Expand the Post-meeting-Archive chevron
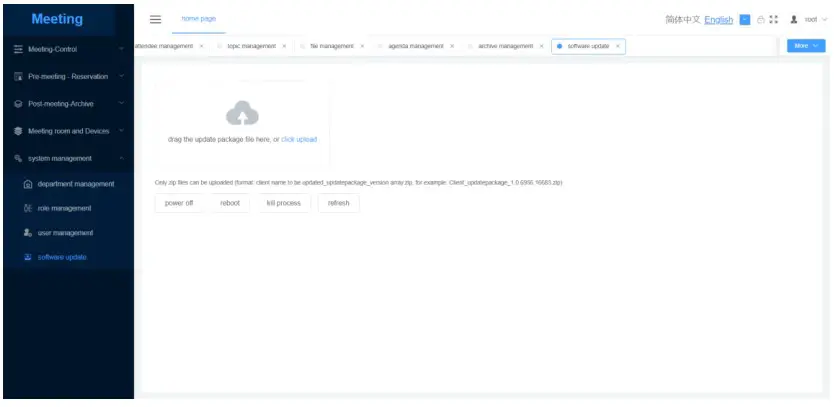The image size is (834, 407). (x=121, y=103)
